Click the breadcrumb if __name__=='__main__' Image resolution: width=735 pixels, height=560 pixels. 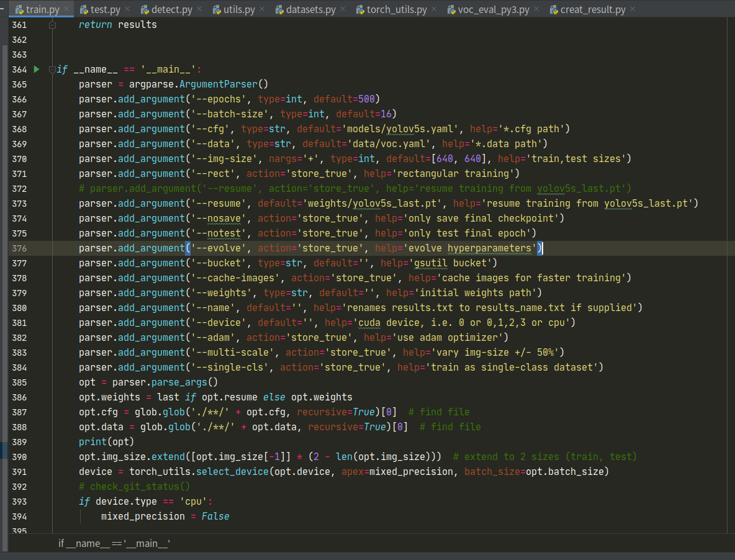(114, 544)
